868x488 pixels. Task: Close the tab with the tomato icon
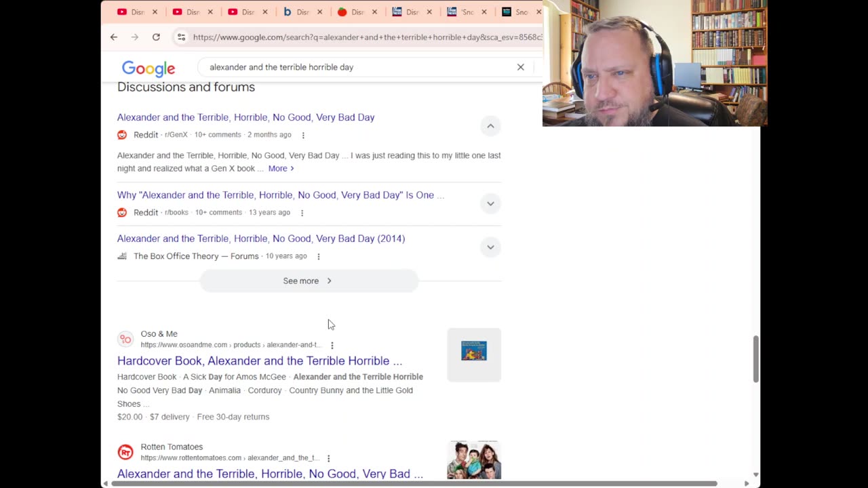click(x=374, y=12)
